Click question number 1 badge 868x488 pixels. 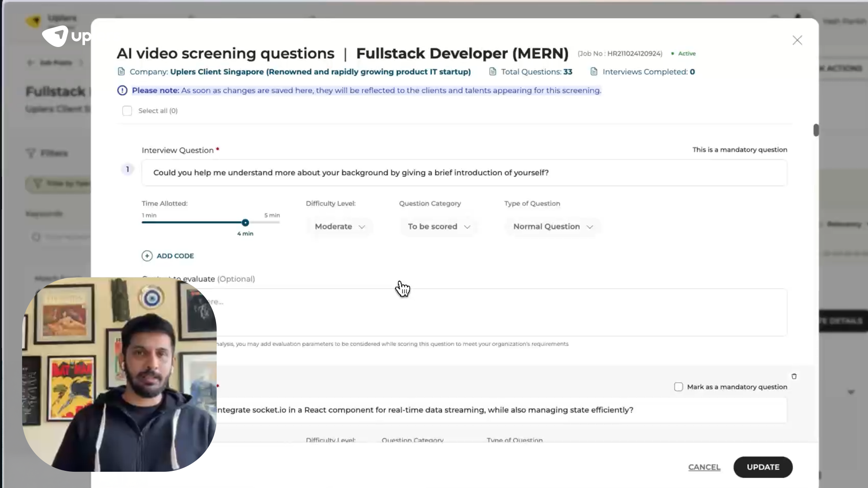[127, 169]
